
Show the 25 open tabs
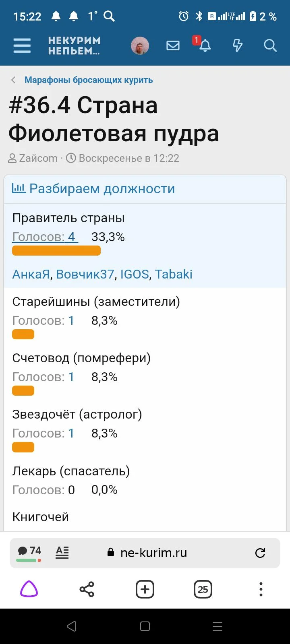203,590
